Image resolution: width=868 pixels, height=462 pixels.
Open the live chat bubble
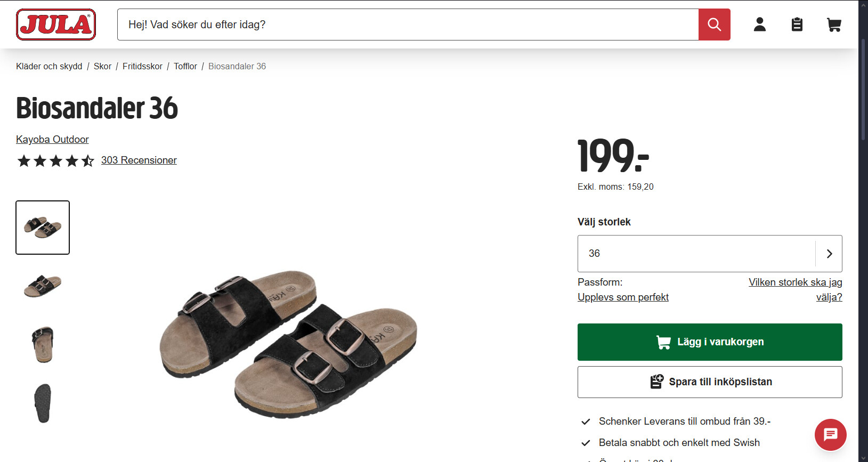click(830, 435)
